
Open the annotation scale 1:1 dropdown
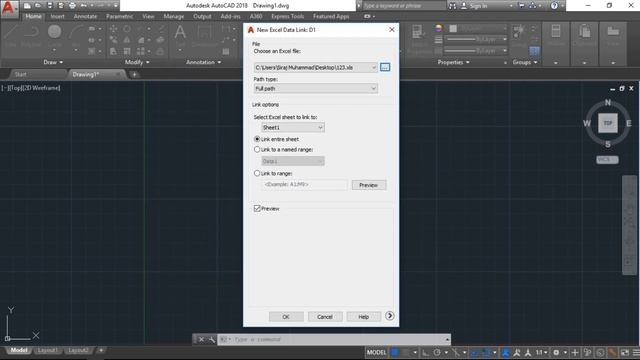point(542,352)
